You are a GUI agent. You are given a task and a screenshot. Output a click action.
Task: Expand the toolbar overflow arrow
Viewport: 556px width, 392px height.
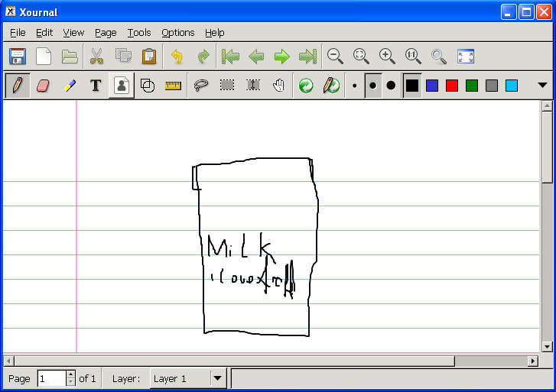tap(542, 85)
